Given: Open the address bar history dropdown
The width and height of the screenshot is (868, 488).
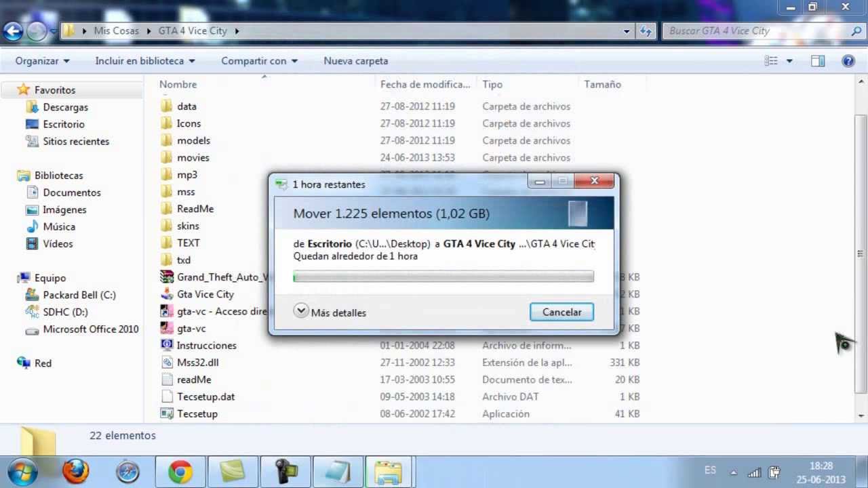Looking at the screenshot, I should (627, 30).
